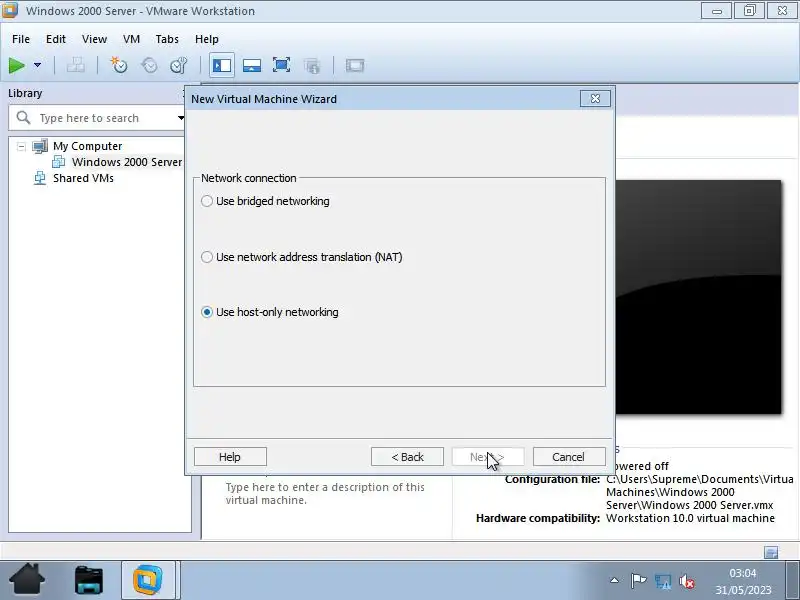Click the Unity mode toolbar icon
Screen dimensions: 800x600
click(312, 65)
